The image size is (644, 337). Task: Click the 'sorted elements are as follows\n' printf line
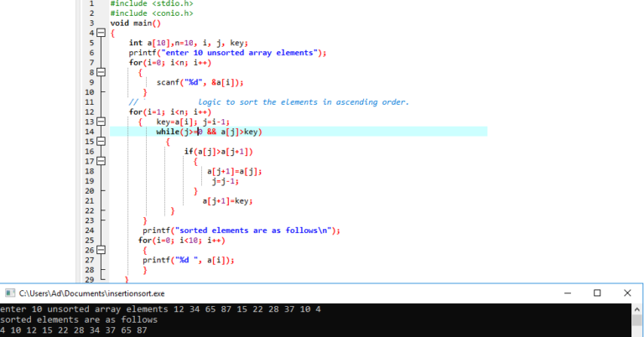241,231
